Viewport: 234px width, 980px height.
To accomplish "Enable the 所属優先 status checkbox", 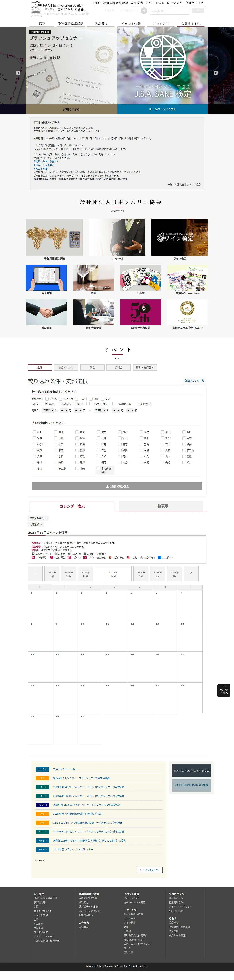I will 42,404.
